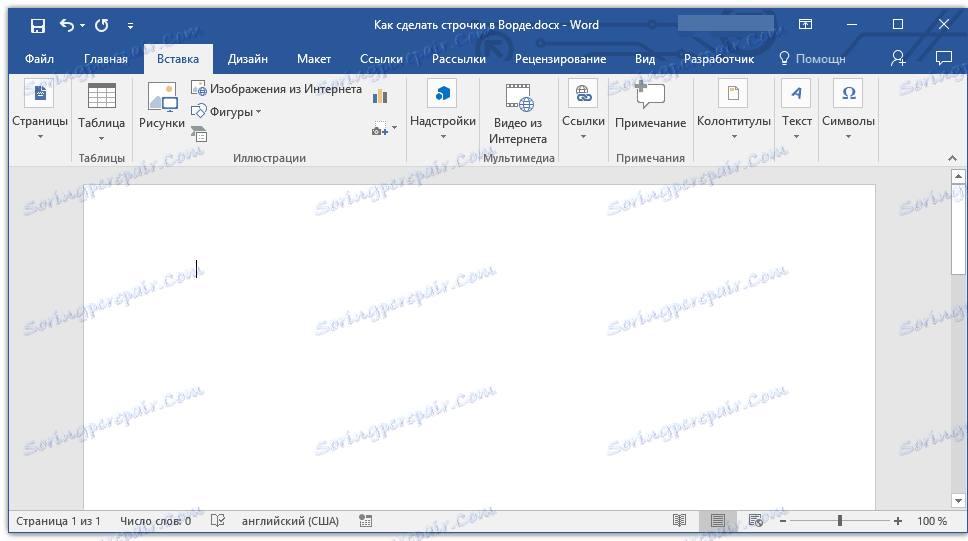The image size is (968, 541).
Task: Open the Макет tab
Action: pyautogui.click(x=314, y=59)
